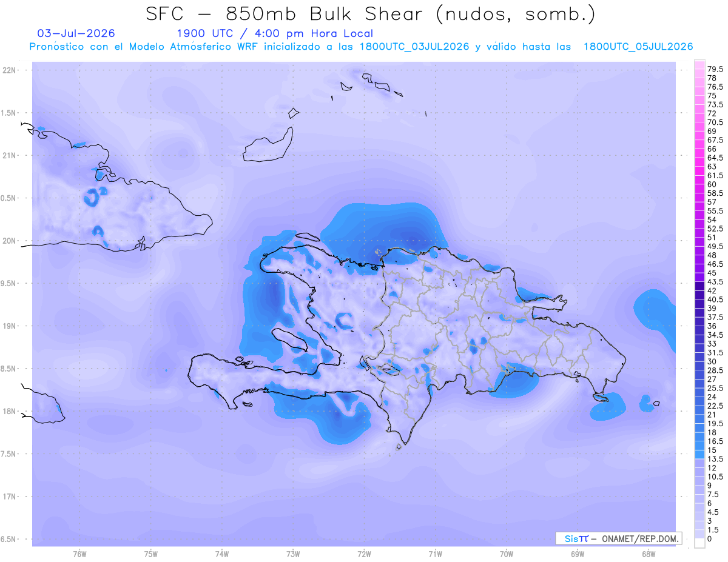The image size is (728, 562).
Task: Click the "69W" longitude axis label
Action: [578, 554]
